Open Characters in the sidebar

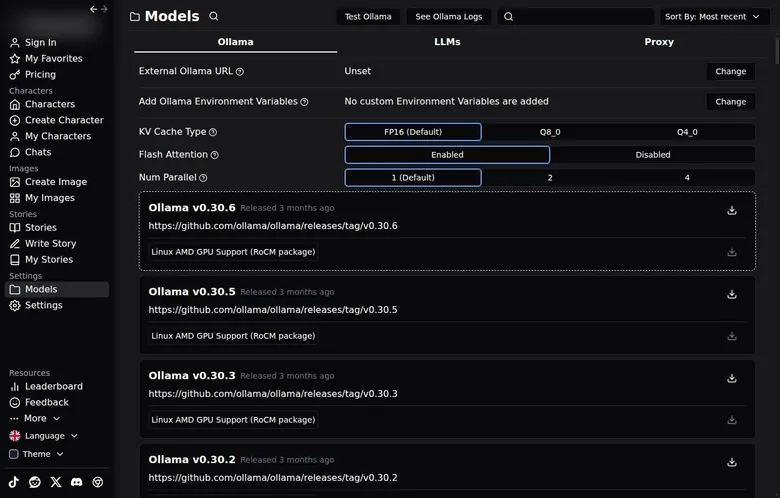tap(57, 104)
